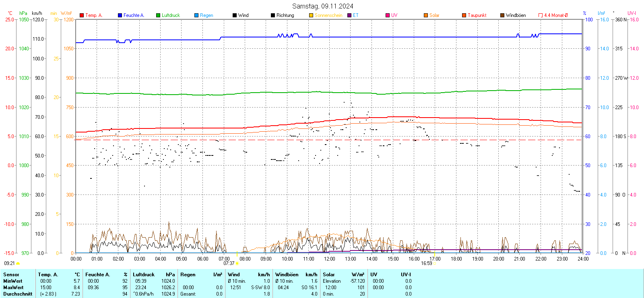Click the yellow Sonnenschein legend square

[311, 15]
